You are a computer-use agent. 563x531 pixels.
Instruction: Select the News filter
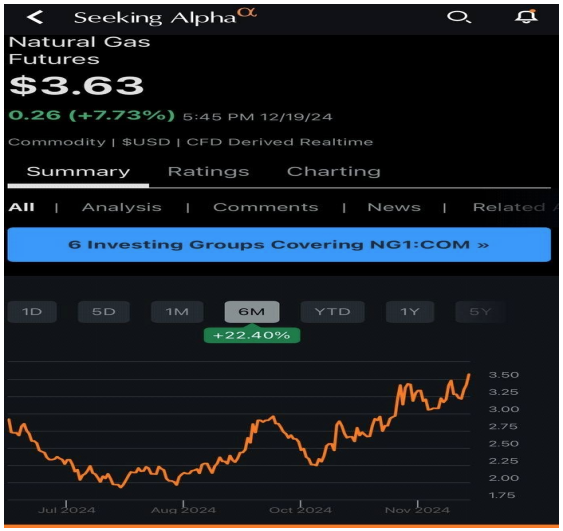click(x=394, y=207)
